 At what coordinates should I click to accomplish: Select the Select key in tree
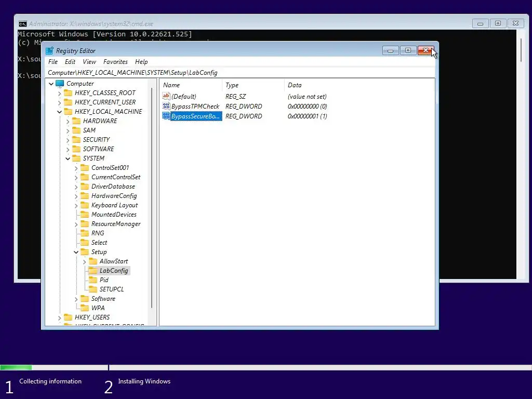pyautogui.click(x=99, y=243)
